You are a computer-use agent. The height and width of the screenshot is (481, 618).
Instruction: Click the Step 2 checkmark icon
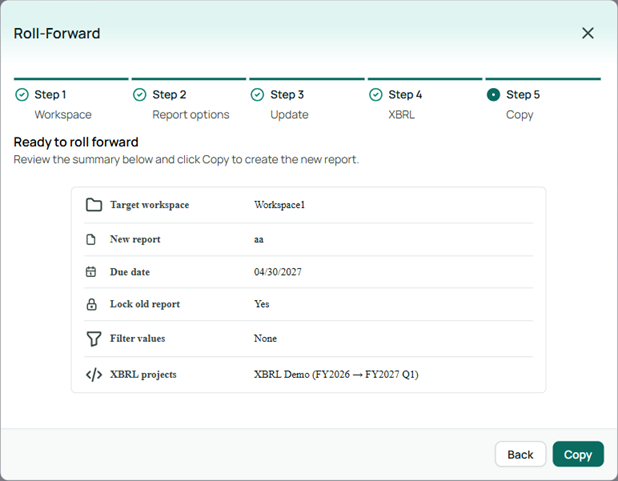point(140,95)
